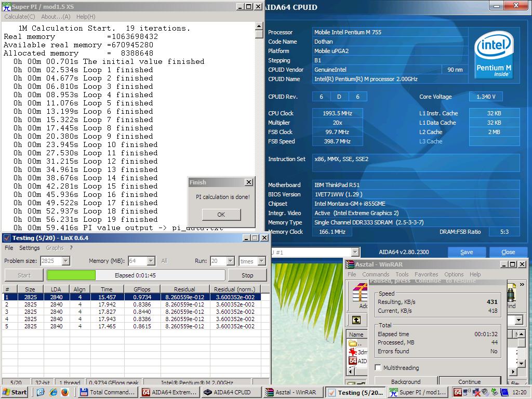532x399 pixels.
Task: Expand the Run count dropdown in LinX
Action: coord(230,261)
